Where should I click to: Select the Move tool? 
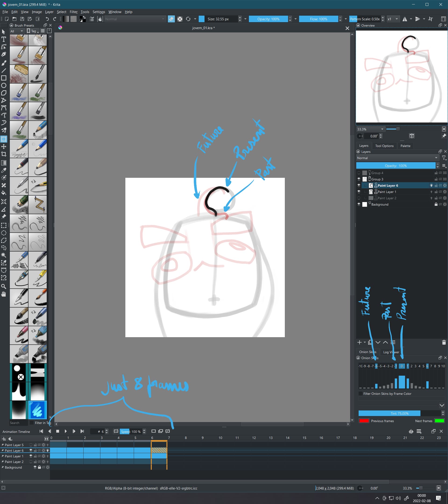(x=4, y=147)
